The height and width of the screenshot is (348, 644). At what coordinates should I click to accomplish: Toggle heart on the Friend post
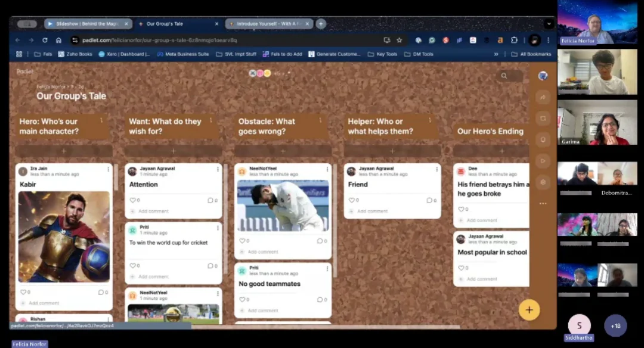point(351,200)
